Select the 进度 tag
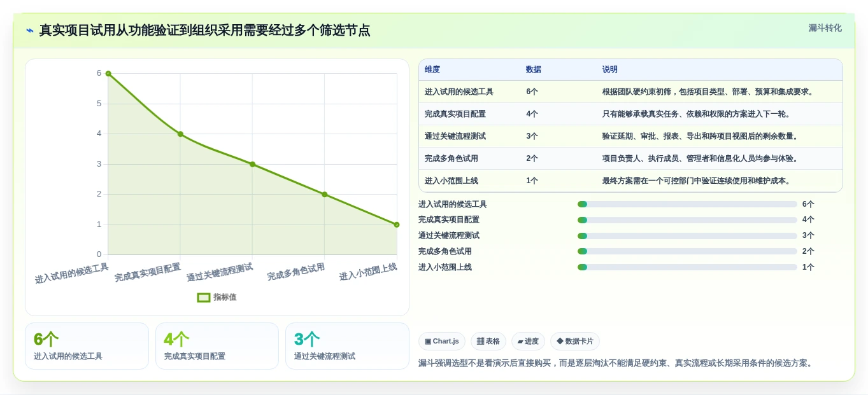Viewport: 868px width, 395px height. 528,341
